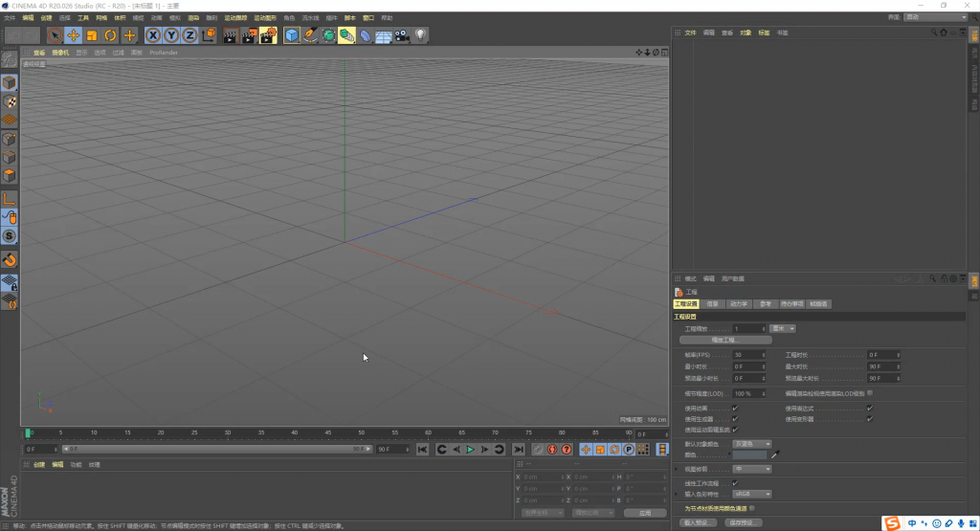Toggle rotation keyframe recording
This screenshot has width=980, height=531.
coord(614,449)
